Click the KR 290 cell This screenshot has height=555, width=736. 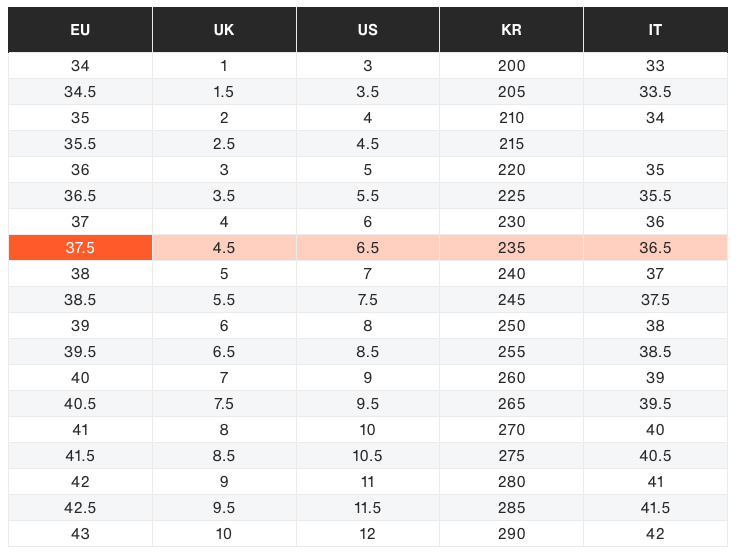point(512,533)
